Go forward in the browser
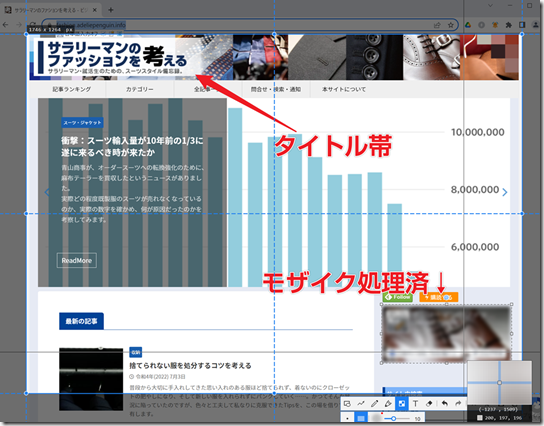The height and width of the screenshot is (426, 544). tap(19, 25)
